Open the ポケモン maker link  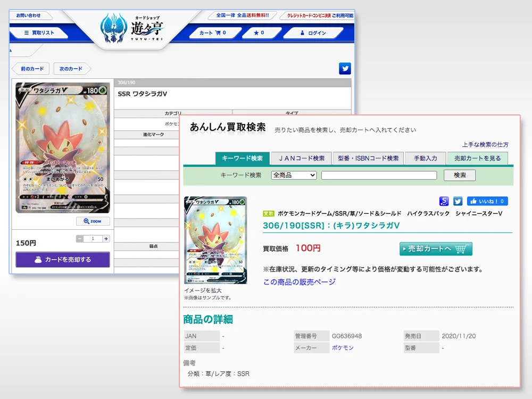(343, 348)
